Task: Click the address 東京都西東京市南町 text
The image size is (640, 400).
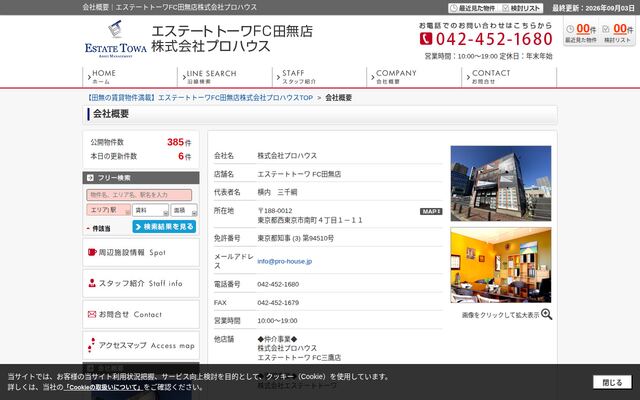Action: coord(310,220)
